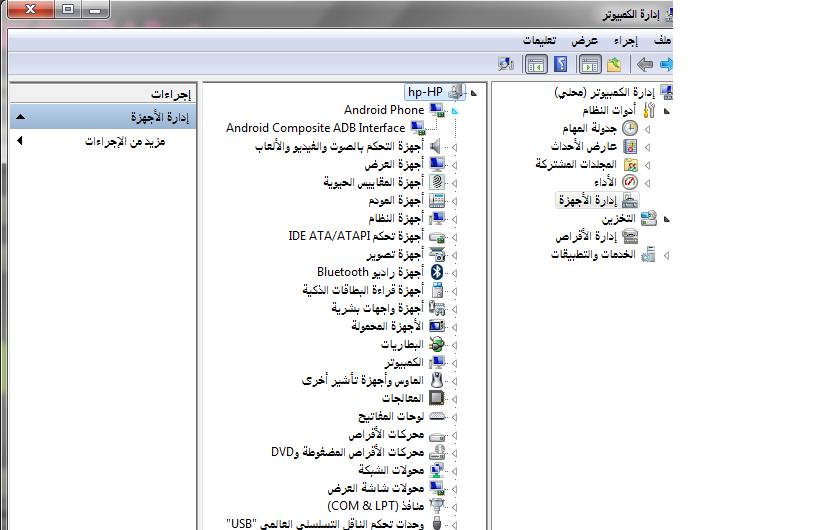819x530 pixels.
Task: Click the modem icon for أجهزة المودم
Action: click(x=437, y=201)
